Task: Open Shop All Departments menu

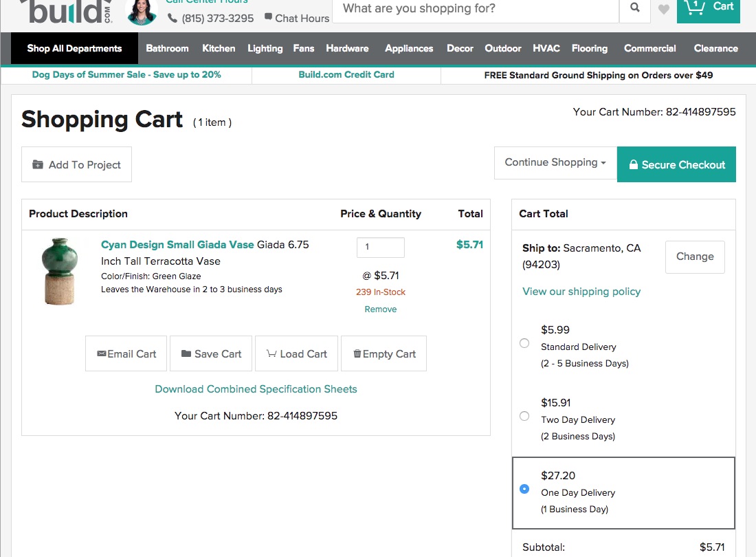Action: tap(74, 48)
